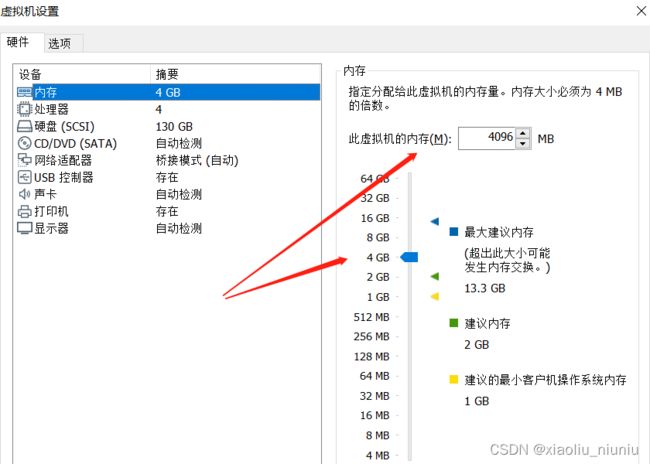This screenshot has width=650, height=464.
Task: Select the 硬盘 (SCSI) device row
Action: tap(168, 126)
